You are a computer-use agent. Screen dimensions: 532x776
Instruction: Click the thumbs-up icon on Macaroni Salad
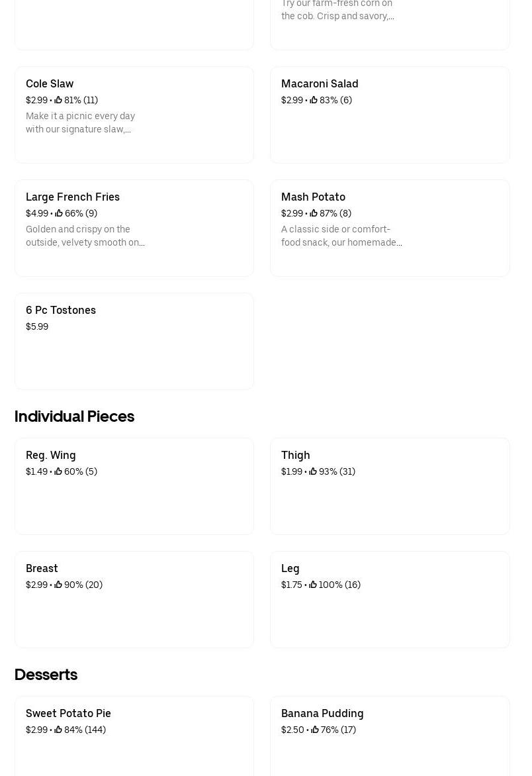pyautogui.click(x=314, y=100)
